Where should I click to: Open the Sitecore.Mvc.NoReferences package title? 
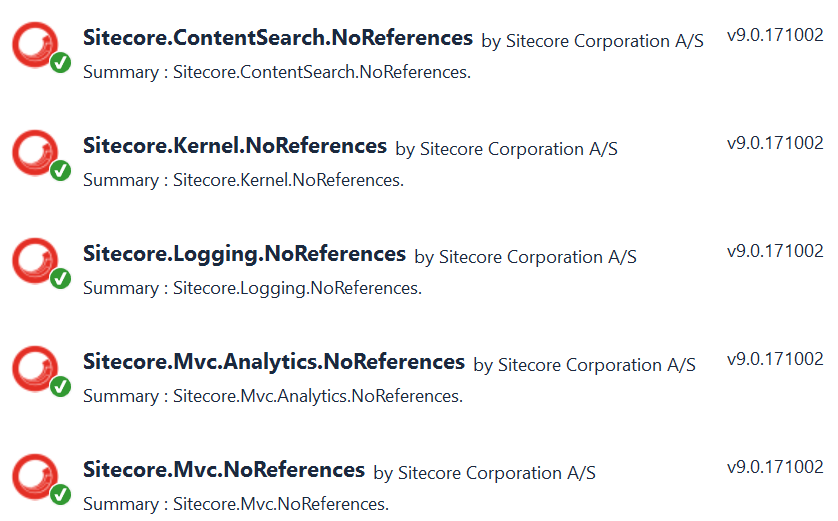coord(223,470)
